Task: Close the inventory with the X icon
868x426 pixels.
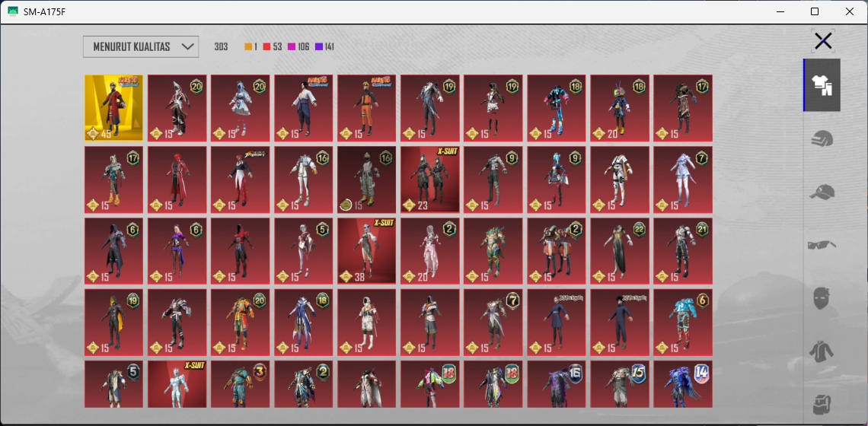Action: pyautogui.click(x=822, y=41)
